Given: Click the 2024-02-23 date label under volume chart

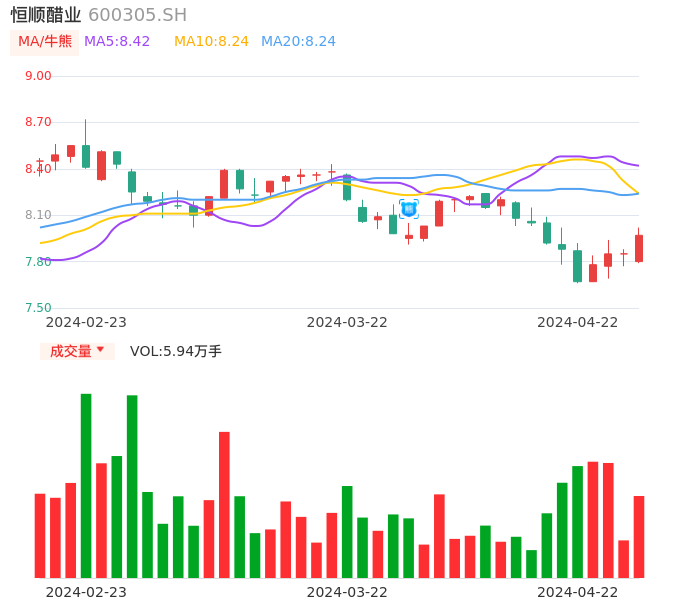Looking at the screenshot, I should [86, 592].
